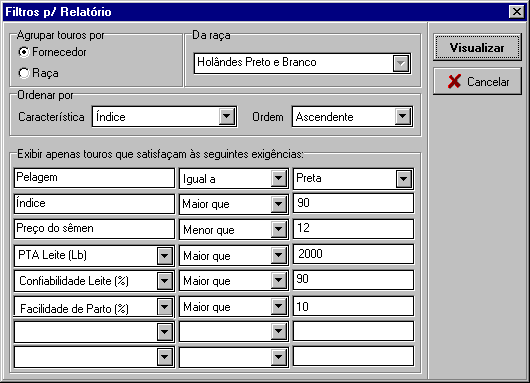Image resolution: width=530 pixels, height=383 pixels.
Task: Open the Facilidade de Parto (%) dropdown
Action: [x=165, y=307]
